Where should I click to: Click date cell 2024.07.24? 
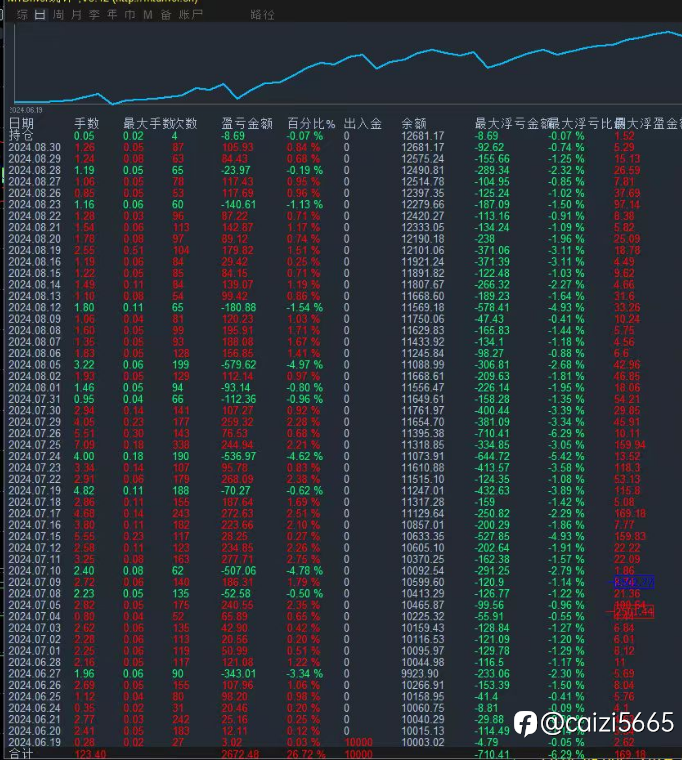tap(35, 456)
